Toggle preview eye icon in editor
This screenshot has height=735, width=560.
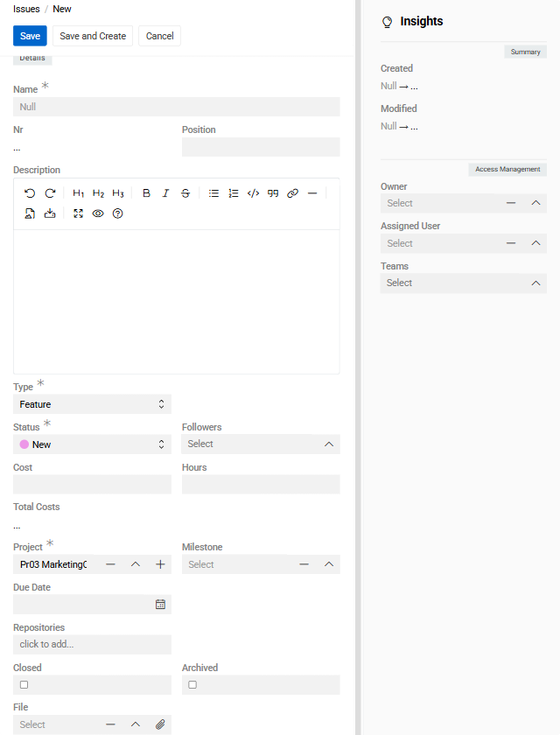point(98,213)
